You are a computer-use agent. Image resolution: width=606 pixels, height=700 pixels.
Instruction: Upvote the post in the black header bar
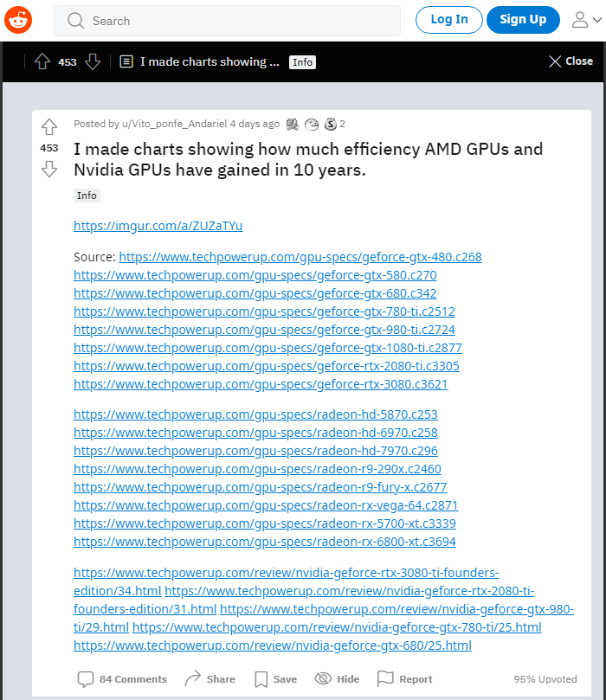pos(42,61)
